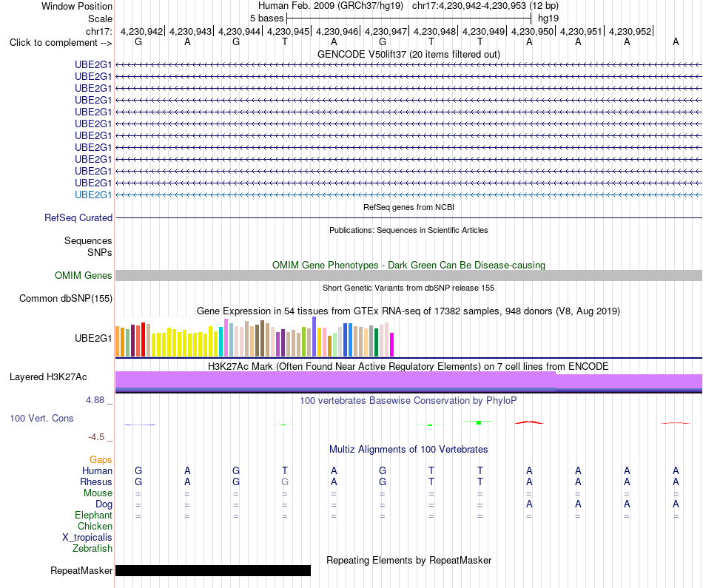Click the X_tropicalis alignment row label
The height and width of the screenshot is (588, 703).
87,538
